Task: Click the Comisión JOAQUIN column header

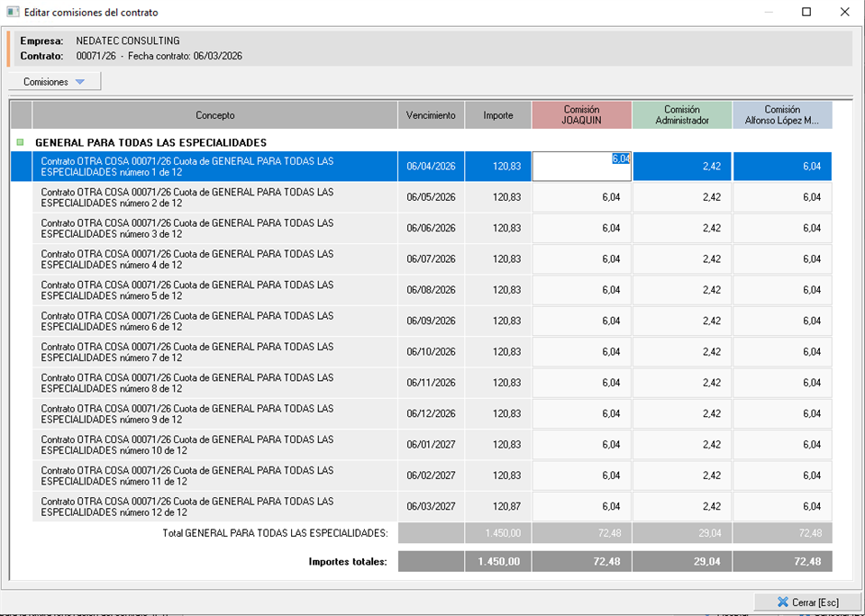Action: tap(581, 115)
